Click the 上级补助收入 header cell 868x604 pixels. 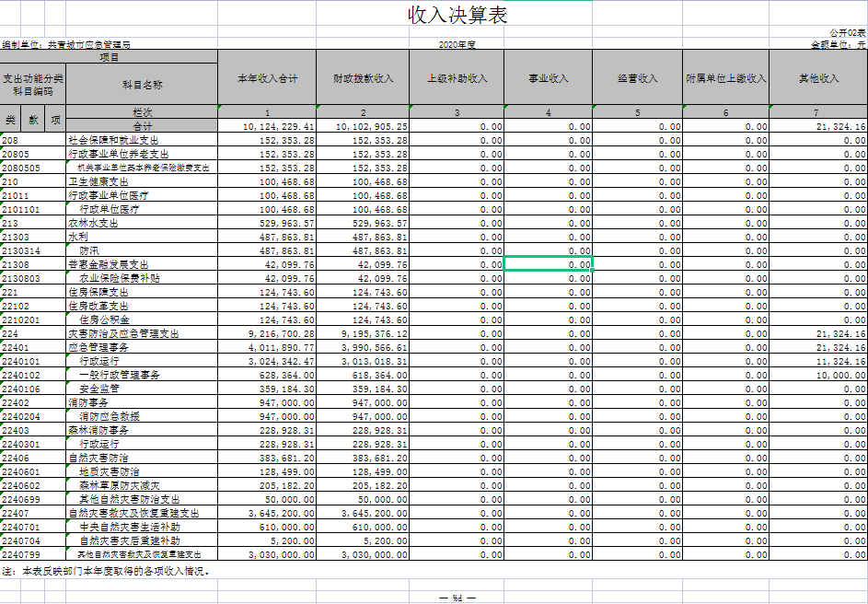click(x=457, y=78)
